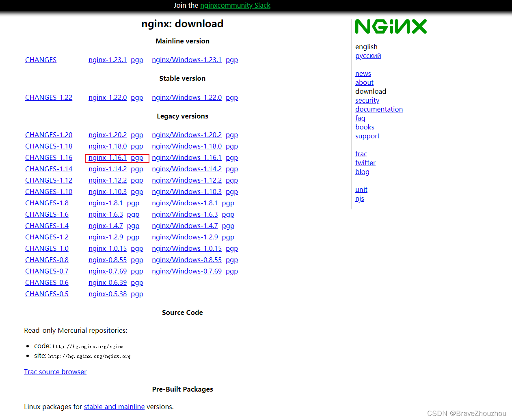This screenshot has height=420, width=512.
Task: Download nginx/Windows-1.6.3
Action: pos(185,214)
